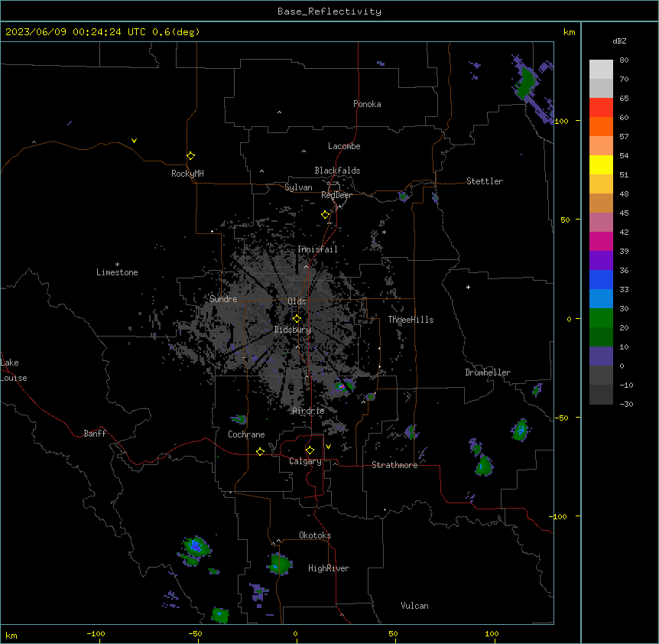Select the Cochrane label
The height and width of the screenshot is (644, 659).
click(246, 434)
